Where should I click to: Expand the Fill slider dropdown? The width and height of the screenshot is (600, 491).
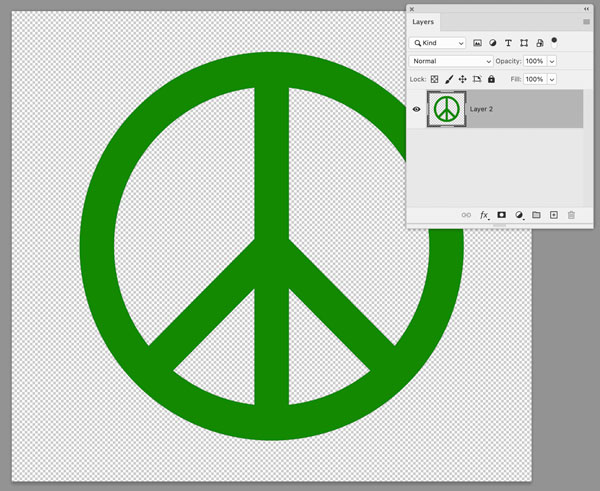552,79
